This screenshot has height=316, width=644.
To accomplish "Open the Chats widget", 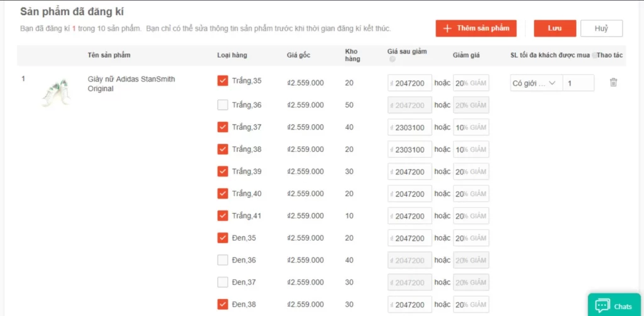I will pos(614,306).
